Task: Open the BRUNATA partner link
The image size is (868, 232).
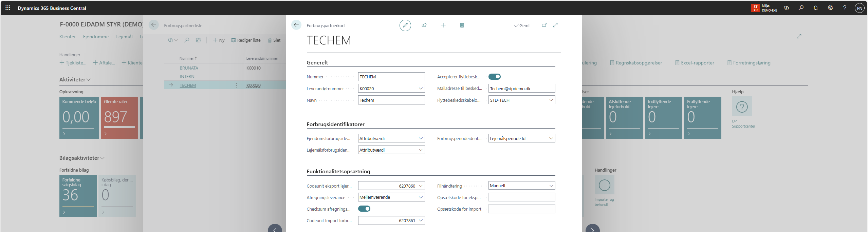Action: point(189,68)
